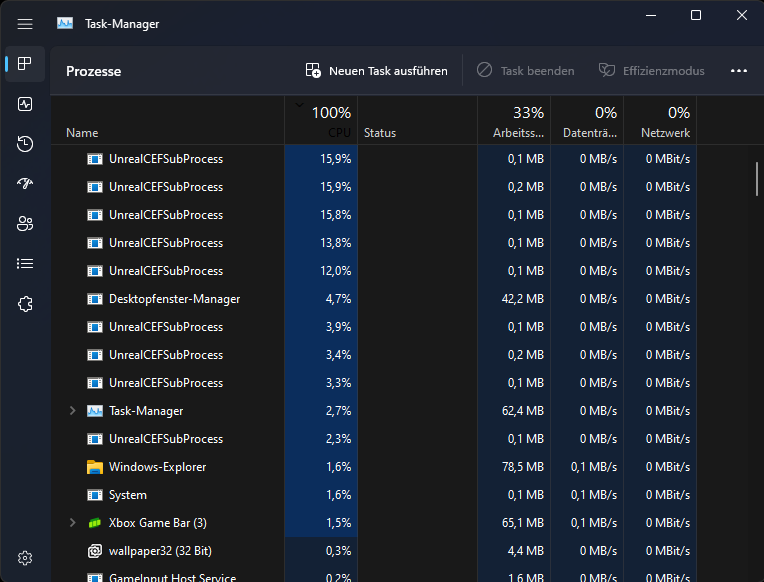Select the Processes icon in sidebar
764x582 pixels.
coord(25,64)
